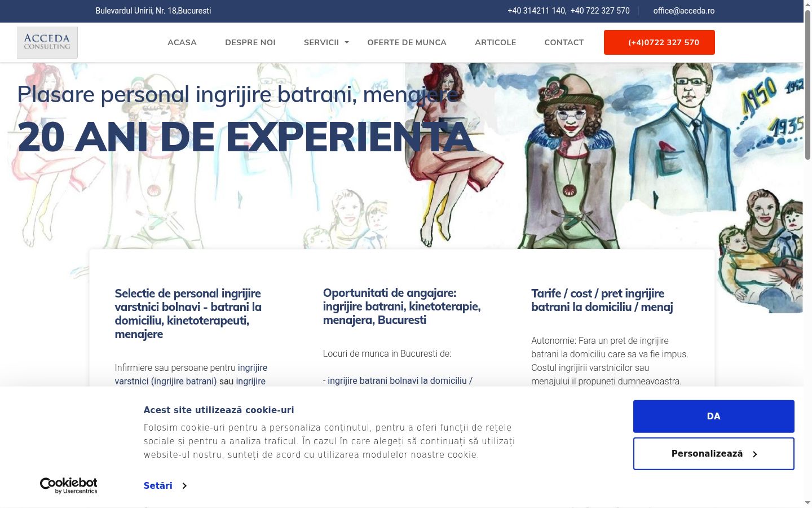The height and width of the screenshot is (508, 812).
Task: Click the '20 ANI DE EXPERIENTA' headline
Action: [246, 137]
